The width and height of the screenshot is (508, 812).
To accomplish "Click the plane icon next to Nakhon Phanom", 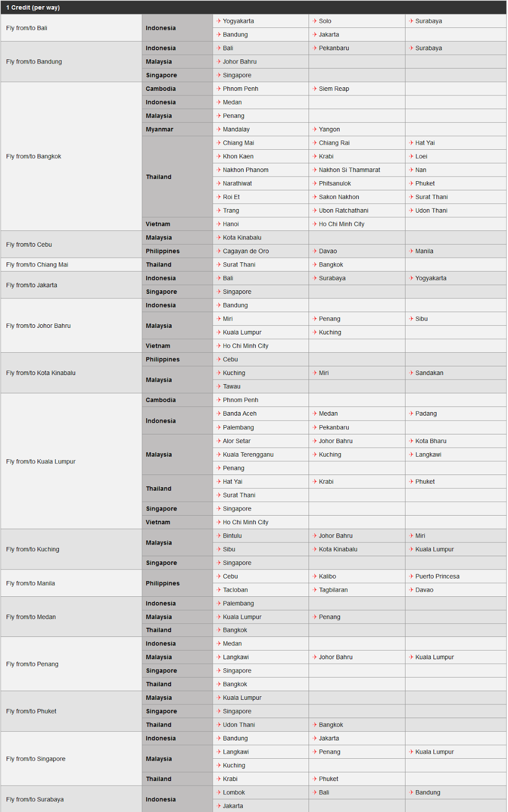I will tap(219, 170).
